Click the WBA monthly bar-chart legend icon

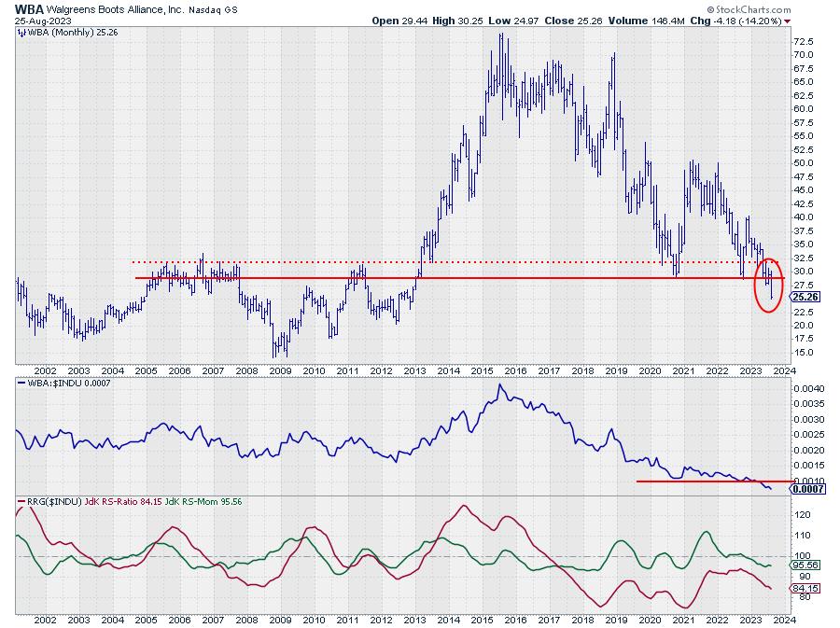tap(21, 33)
